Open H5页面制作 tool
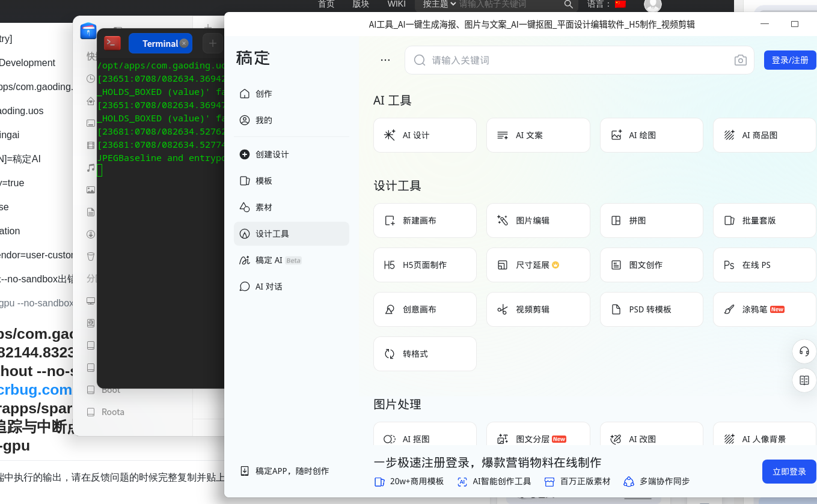The height and width of the screenshot is (504, 817). (x=425, y=265)
